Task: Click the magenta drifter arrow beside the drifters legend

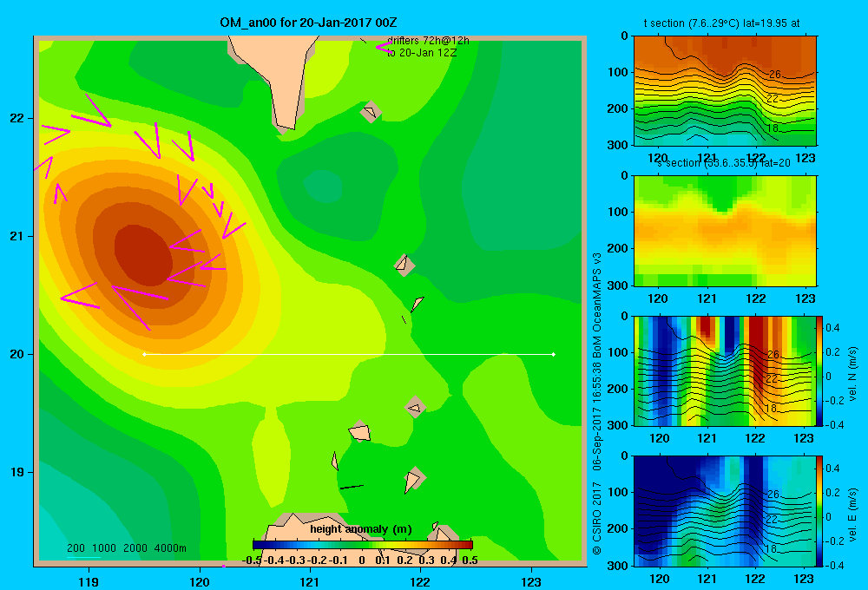Action: pyautogui.click(x=383, y=47)
